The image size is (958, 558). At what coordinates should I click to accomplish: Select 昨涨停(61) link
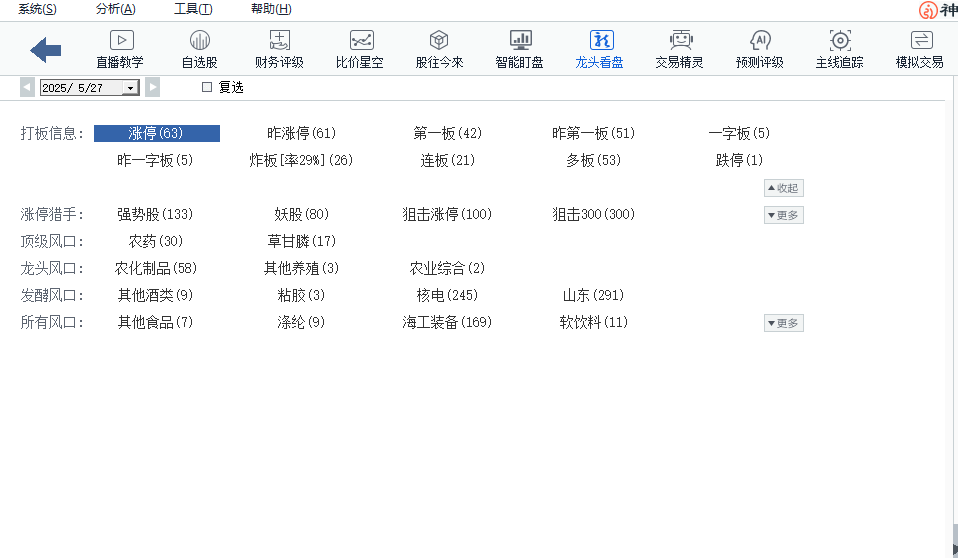(301, 133)
